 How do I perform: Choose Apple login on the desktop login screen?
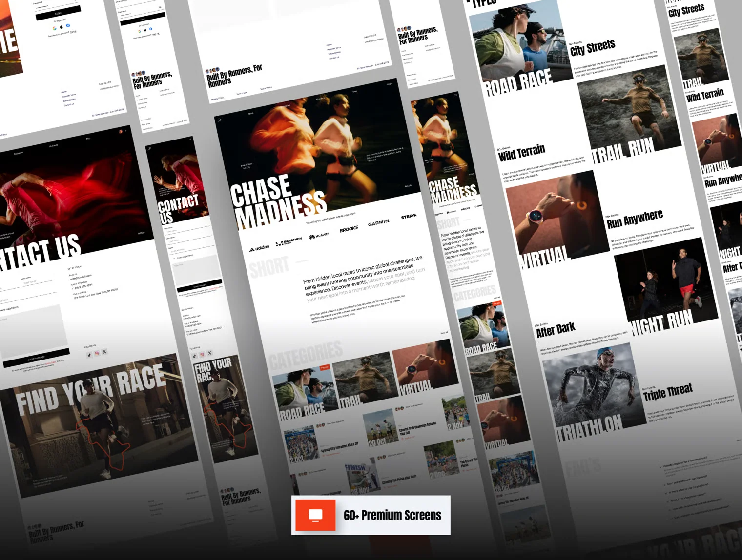coord(61,27)
